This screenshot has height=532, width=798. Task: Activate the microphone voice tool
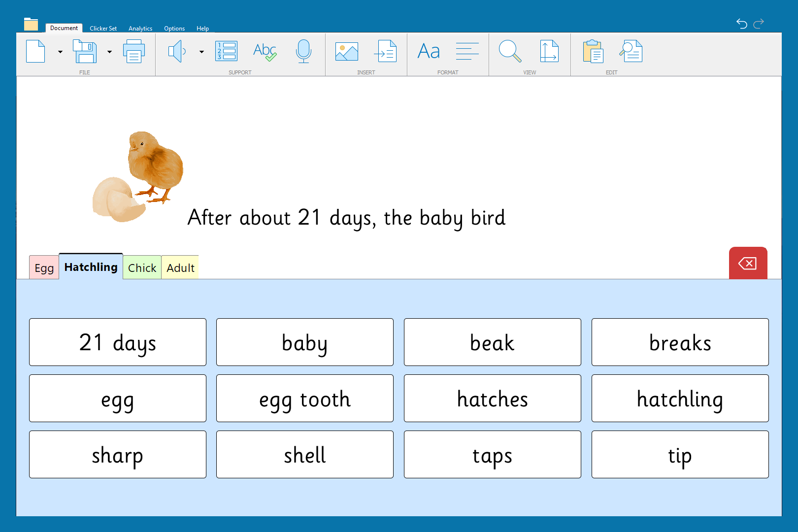click(x=303, y=51)
